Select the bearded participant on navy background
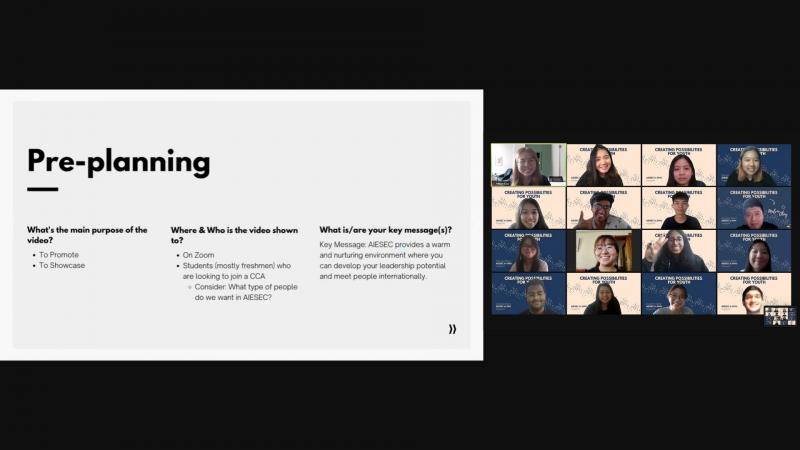Screen dimensions: 800x450 tap(528, 294)
